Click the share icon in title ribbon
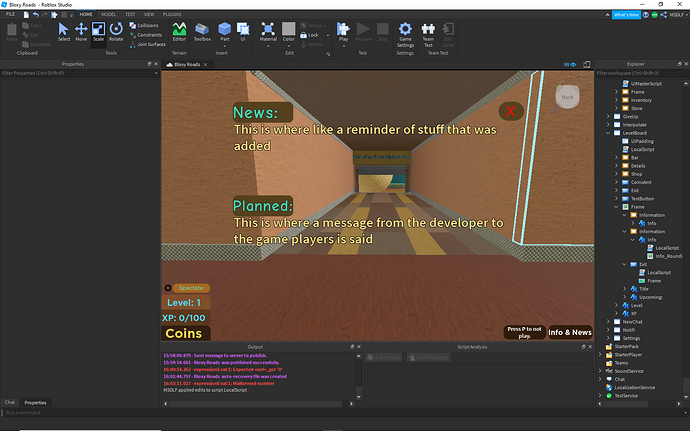 click(663, 15)
